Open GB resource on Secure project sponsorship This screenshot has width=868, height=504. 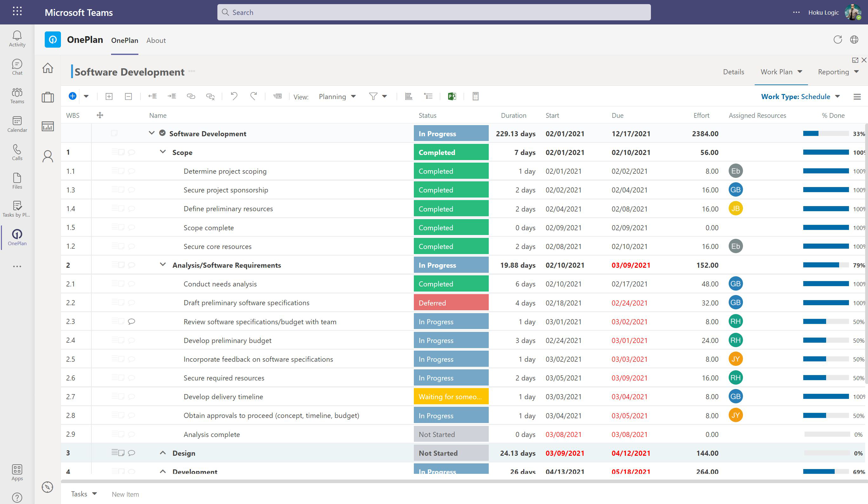(735, 190)
